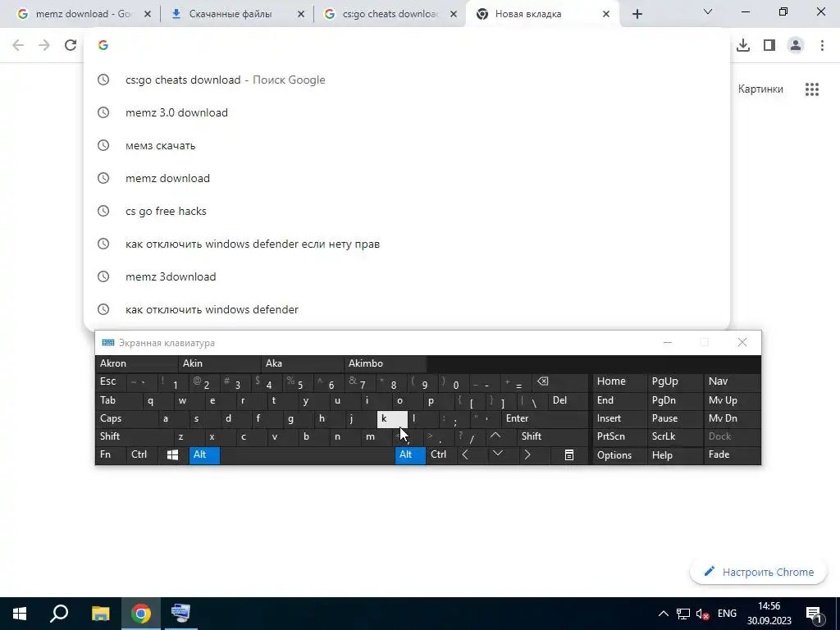Choose suggestion 'memz download'
Viewport: 840px width, 630px height.
[407, 178]
